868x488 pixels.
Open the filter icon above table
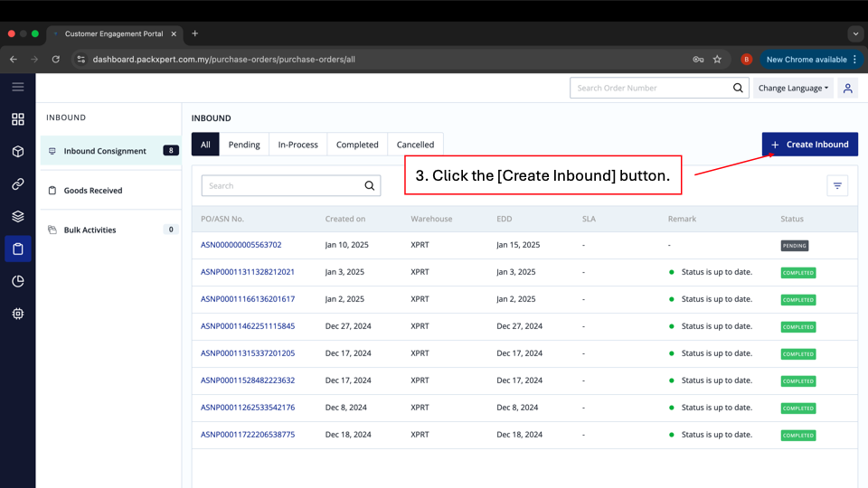(x=837, y=186)
